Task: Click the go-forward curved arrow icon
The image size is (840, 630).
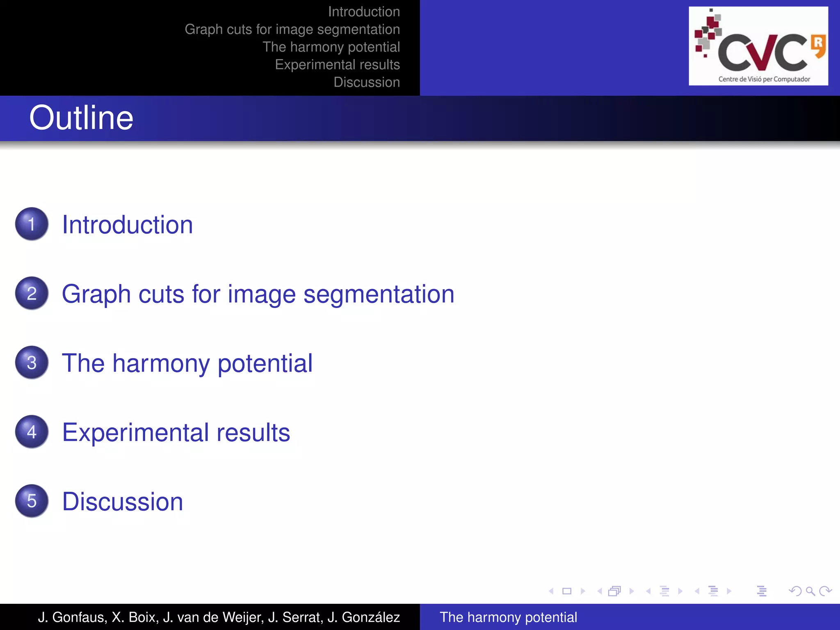Action: coord(825,591)
